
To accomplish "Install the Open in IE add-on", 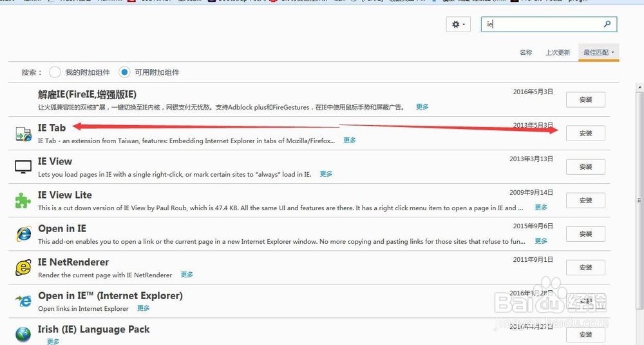I will [x=585, y=234].
